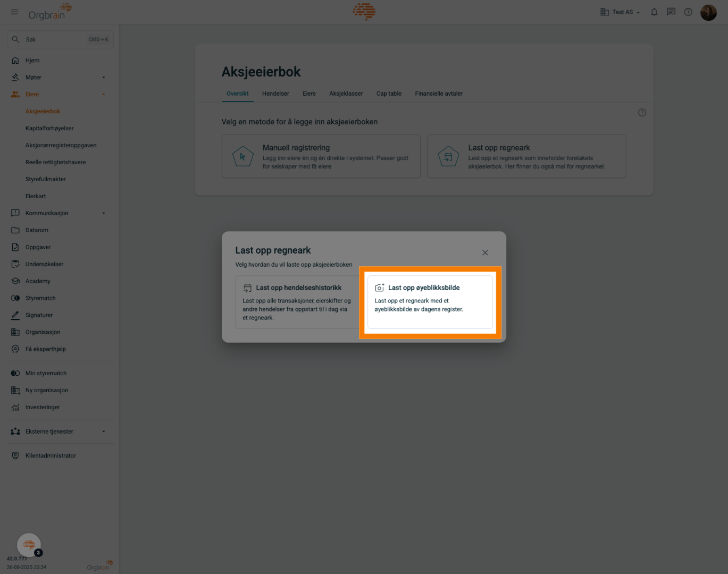Open the Orgbrain chat widget bubble
Screen dimensions: 728x574
click(29, 545)
